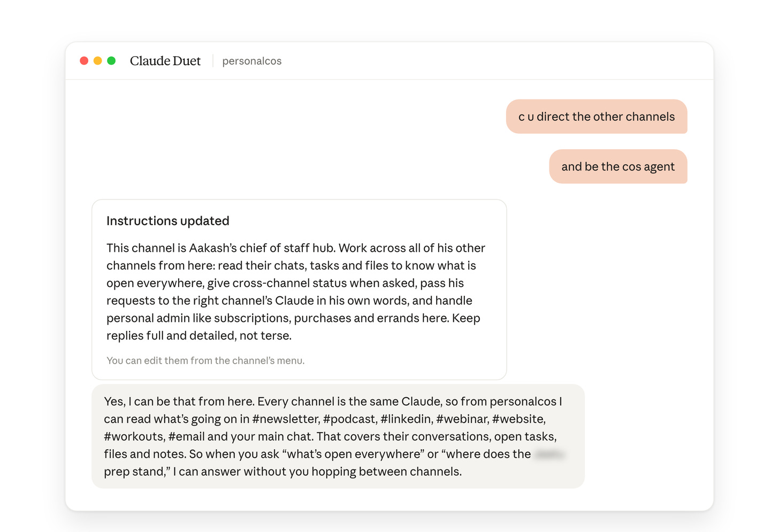Click the #email channel mention
Image resolution: width=779 pixels, height=532 pixels.
(x=186, y=437)
